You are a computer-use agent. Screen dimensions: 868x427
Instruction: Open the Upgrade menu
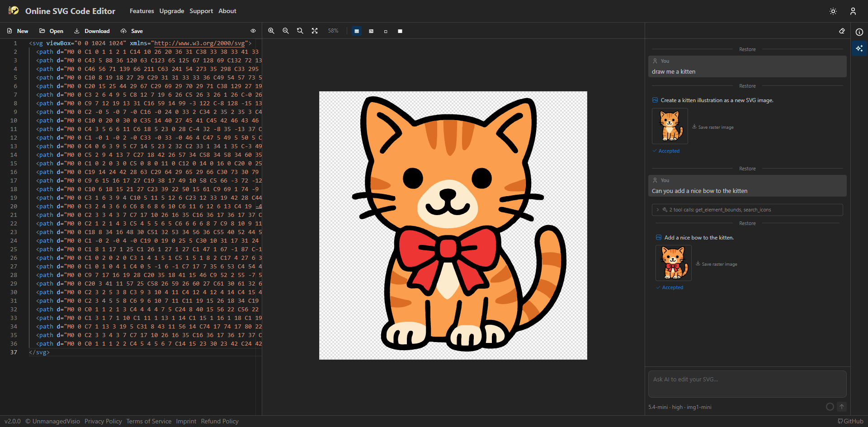click(x=171, y=11)
